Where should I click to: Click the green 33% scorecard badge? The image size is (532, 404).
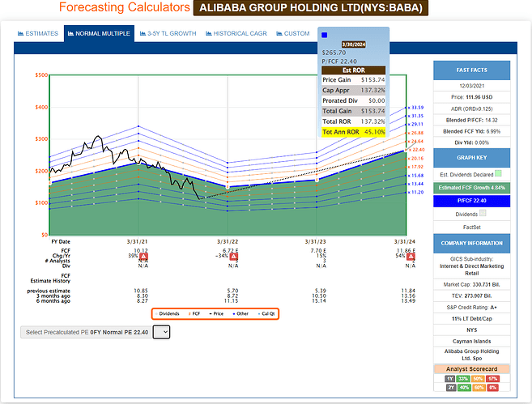pos(463,379)
